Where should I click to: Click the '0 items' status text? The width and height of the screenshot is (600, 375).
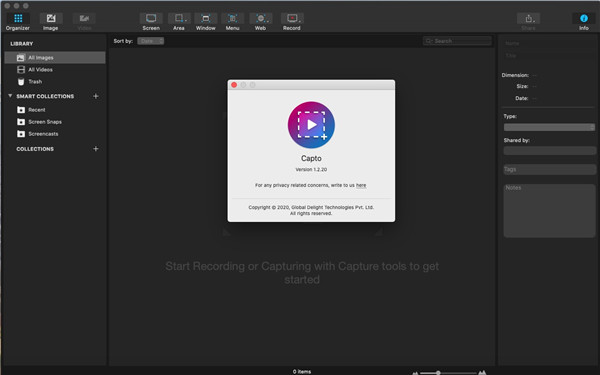(302, 372)
